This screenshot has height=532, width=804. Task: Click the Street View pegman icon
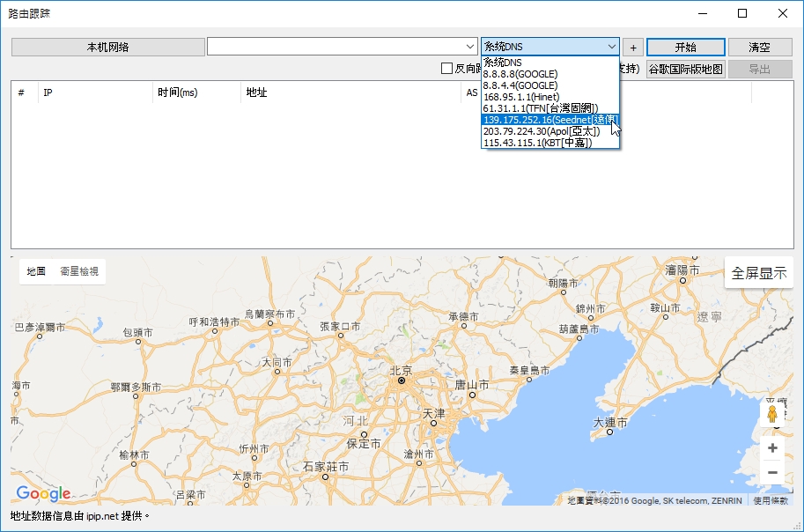[772, 414]
